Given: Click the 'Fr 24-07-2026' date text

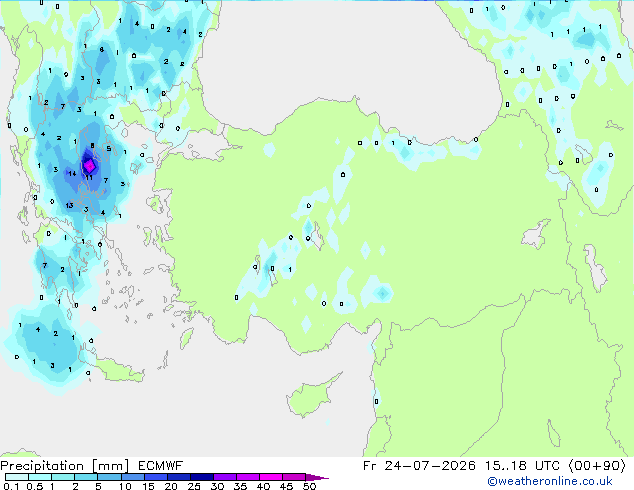Looking at the screenshot, I should tap(419, 466).
